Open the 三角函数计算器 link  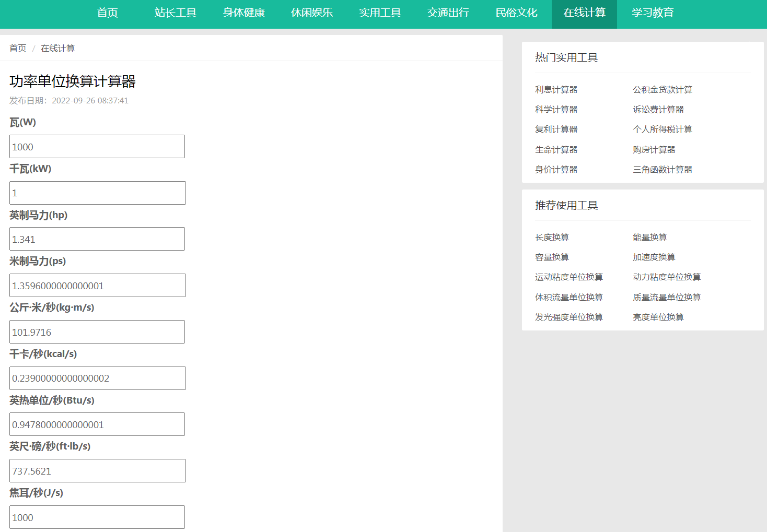pyautogui.click(x=662, y=170)
